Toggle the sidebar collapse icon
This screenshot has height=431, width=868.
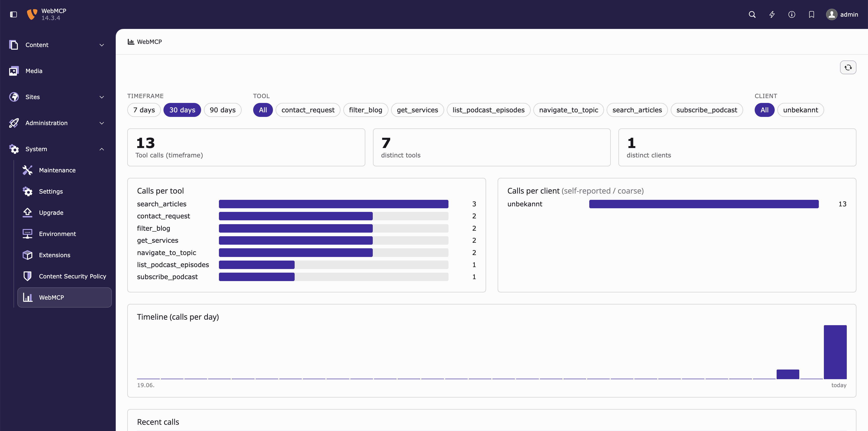14,14
